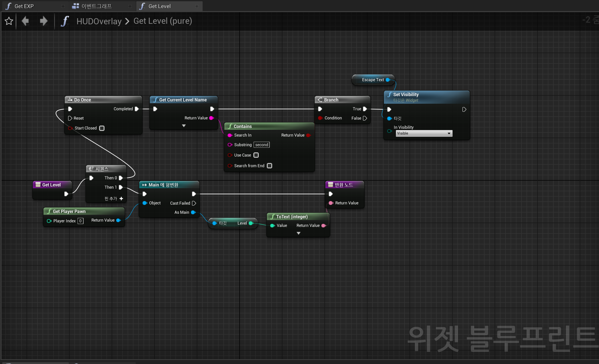Toggle the Search from End checkbox

(269, 166)
